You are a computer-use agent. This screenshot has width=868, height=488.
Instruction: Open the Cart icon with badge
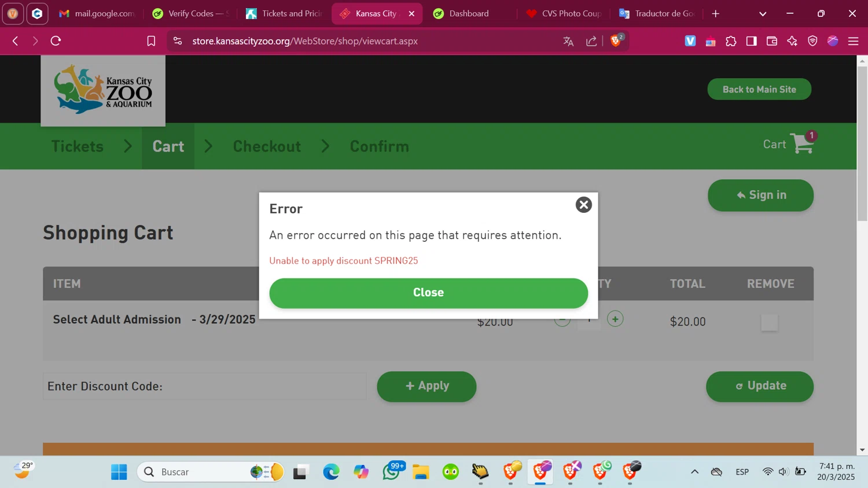coord(803,143)
